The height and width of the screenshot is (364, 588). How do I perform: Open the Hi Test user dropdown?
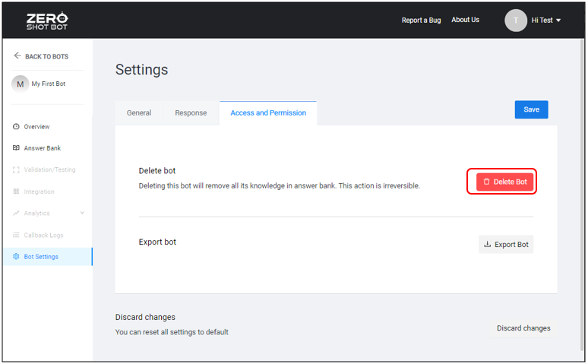(546, 21)
